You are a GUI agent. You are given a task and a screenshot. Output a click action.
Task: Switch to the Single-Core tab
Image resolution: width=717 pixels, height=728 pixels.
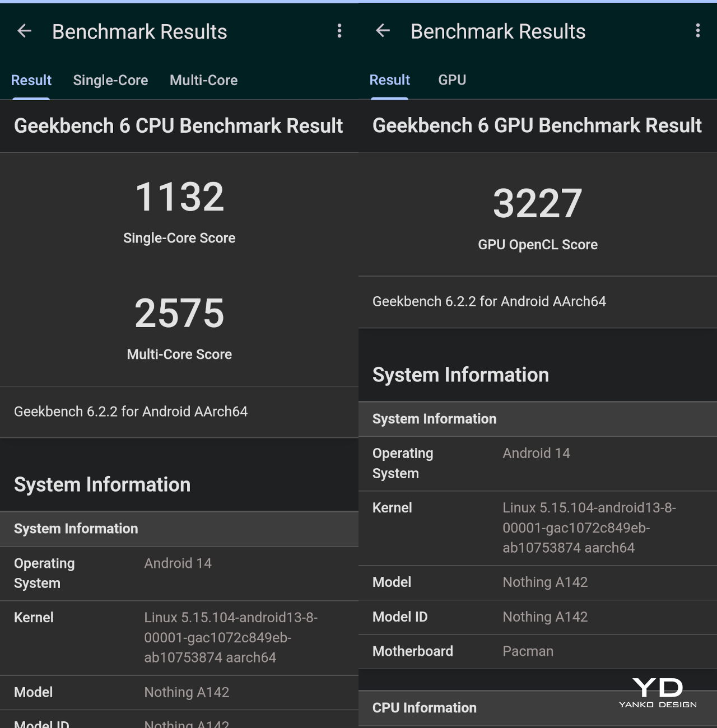point(110,81)
